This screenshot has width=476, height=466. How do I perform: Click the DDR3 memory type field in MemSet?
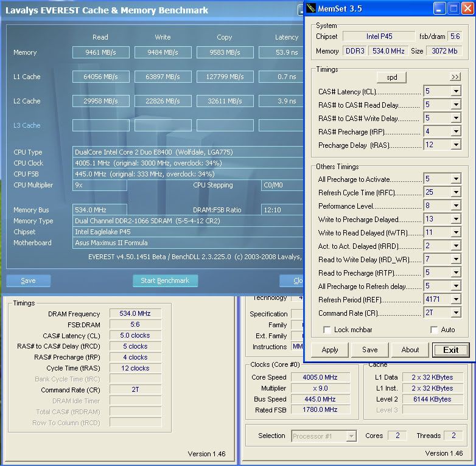(355, 51)
